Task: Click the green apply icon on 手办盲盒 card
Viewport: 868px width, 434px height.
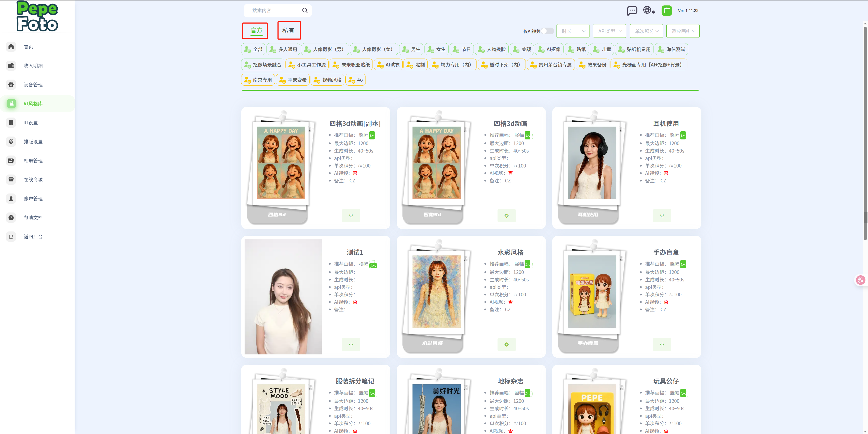Action: pos(662,344)
